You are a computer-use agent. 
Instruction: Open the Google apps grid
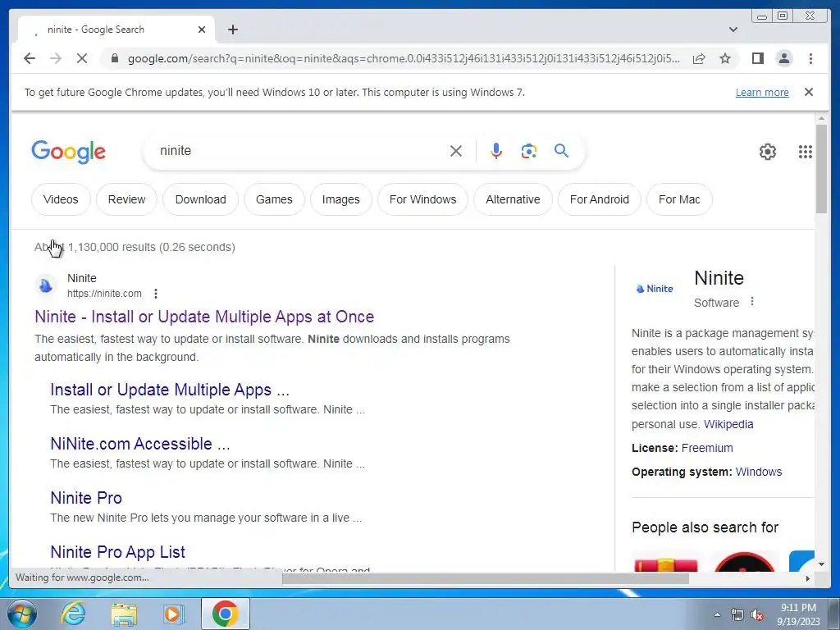pos(806,152)
